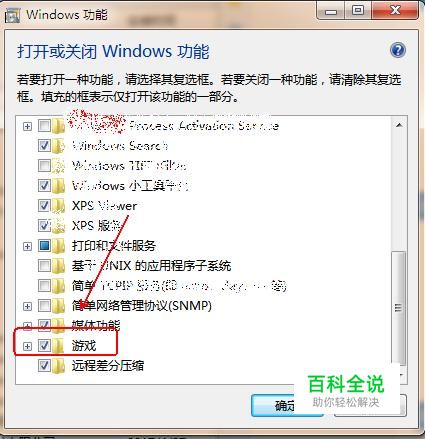Click the blue help question mark icon

[398, 51]
